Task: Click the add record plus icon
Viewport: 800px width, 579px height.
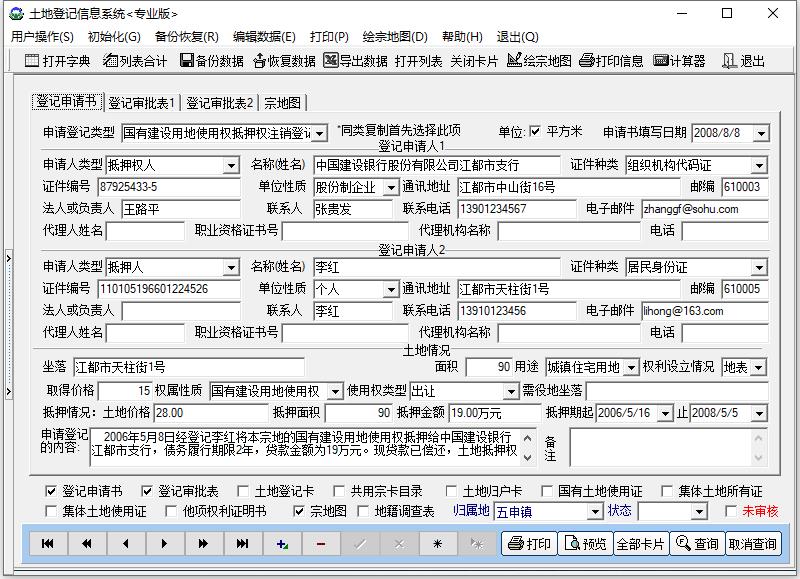Action: tap(281, 543)
